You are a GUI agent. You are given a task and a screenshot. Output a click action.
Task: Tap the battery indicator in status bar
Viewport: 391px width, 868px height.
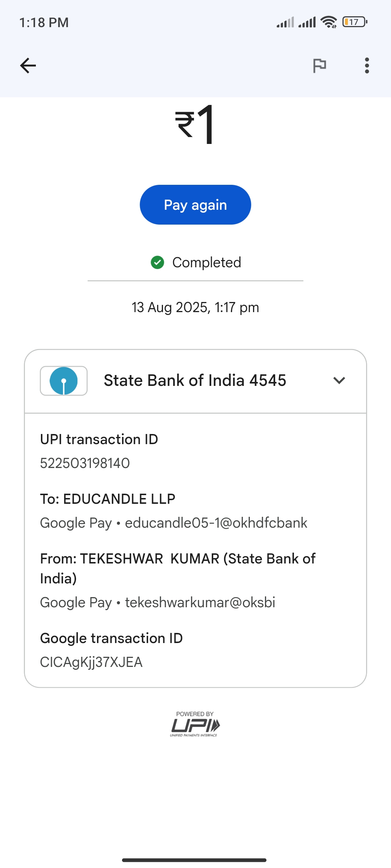pos(355,22)
